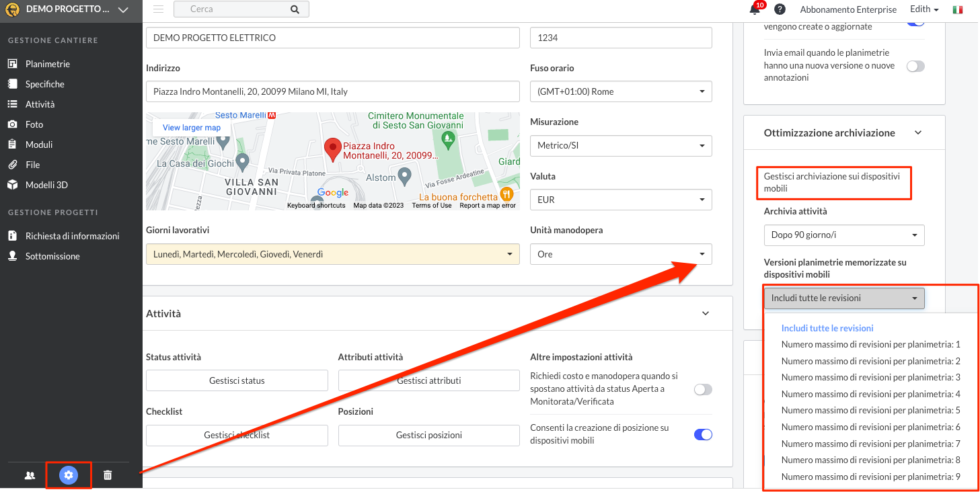
Task: Click the Italian flag language icon
Action: coord(957,9)
